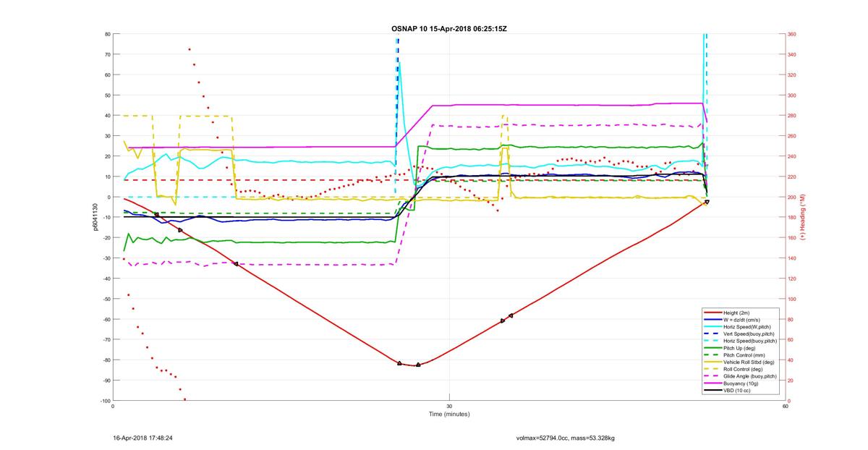868x450 pixels.
Task: Click the 120 tick on heading axis
Action: pos(791,279)
